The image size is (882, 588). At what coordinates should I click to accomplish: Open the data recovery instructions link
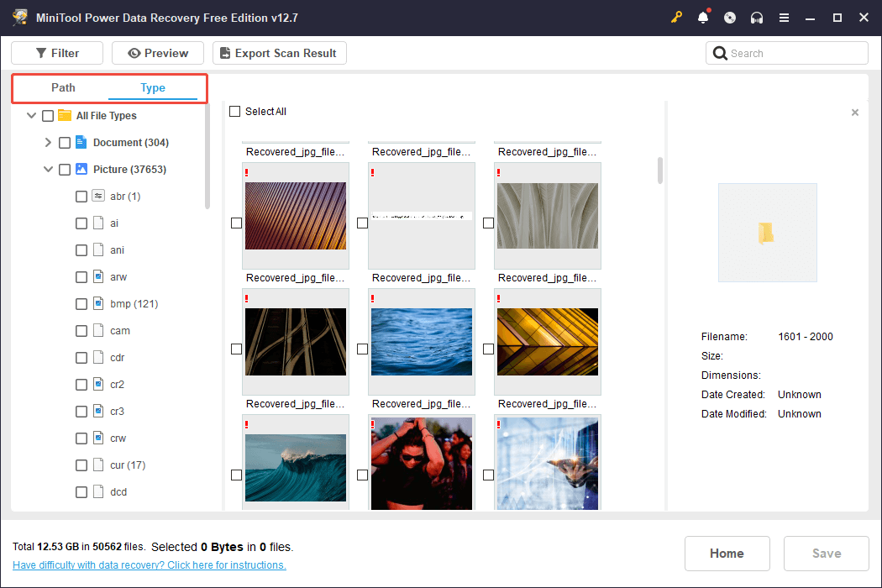click(x=150, y=565)
